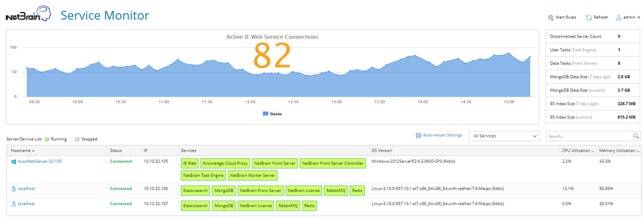This screenshot has height=219, width=644.
Task: Click the IE Web service tag
Action: 190,163
